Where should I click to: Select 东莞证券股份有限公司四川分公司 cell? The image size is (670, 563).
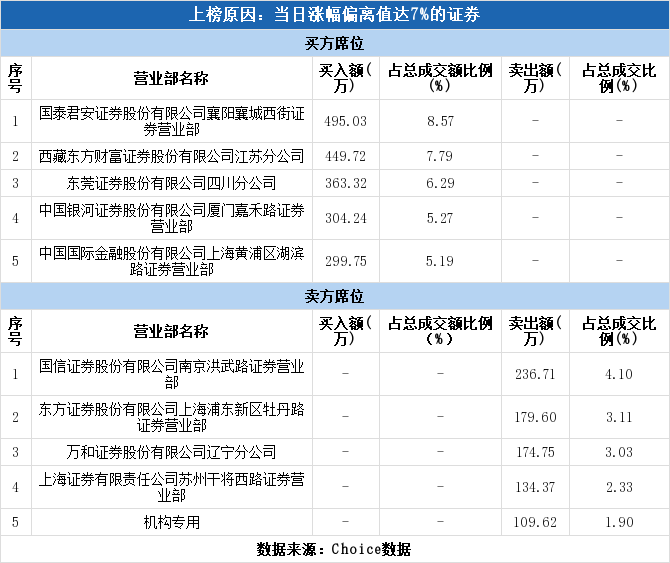172,183
